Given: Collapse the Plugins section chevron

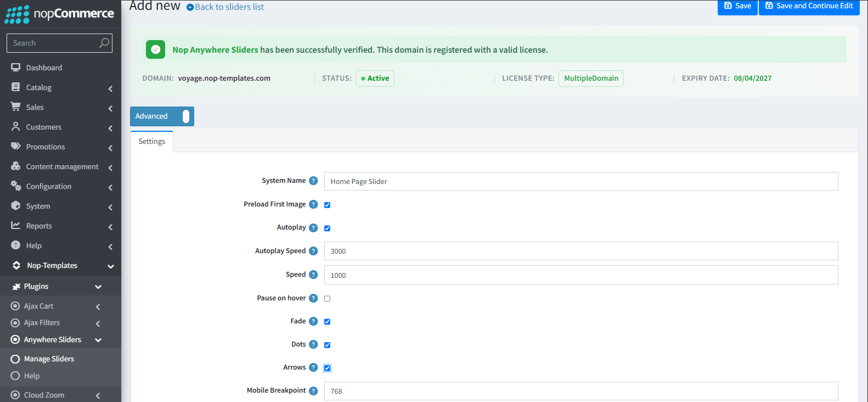Looking at the screenshot, I should click(x=98, y=287).
